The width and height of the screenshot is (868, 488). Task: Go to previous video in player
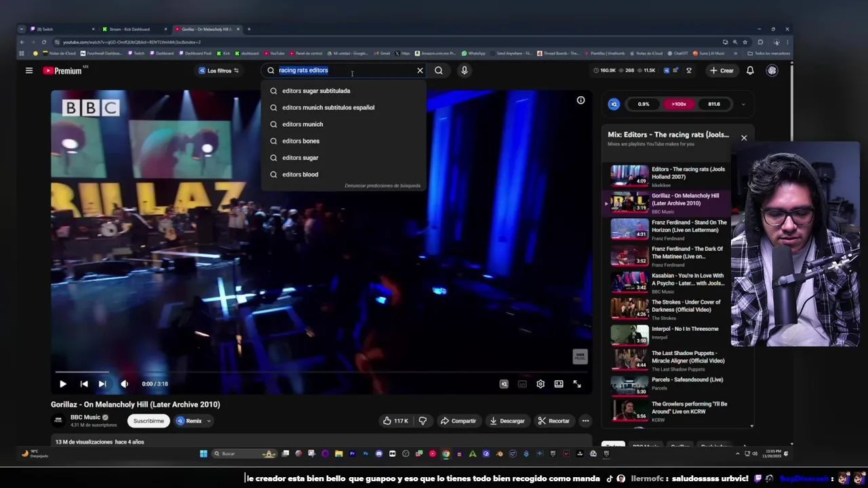83,384
